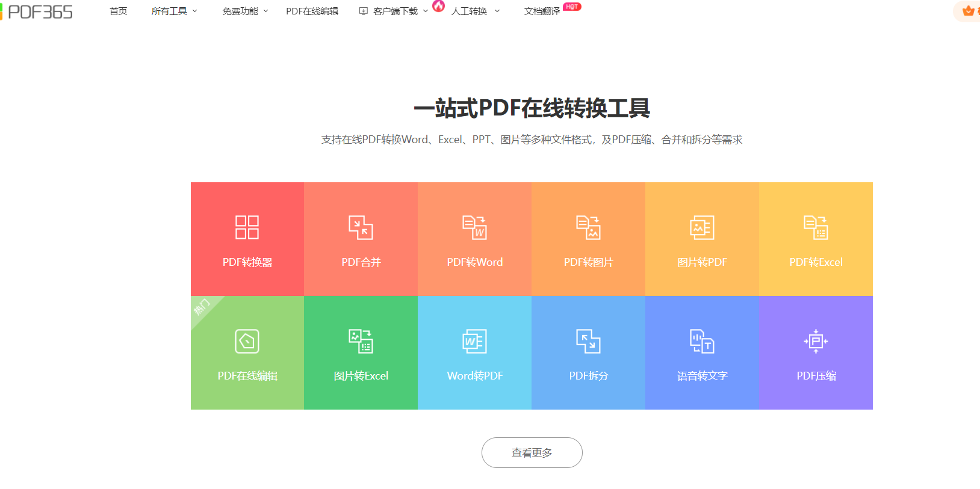Go to 首页 in the navigation bar
980x489 pixels.
coord(119,11)
